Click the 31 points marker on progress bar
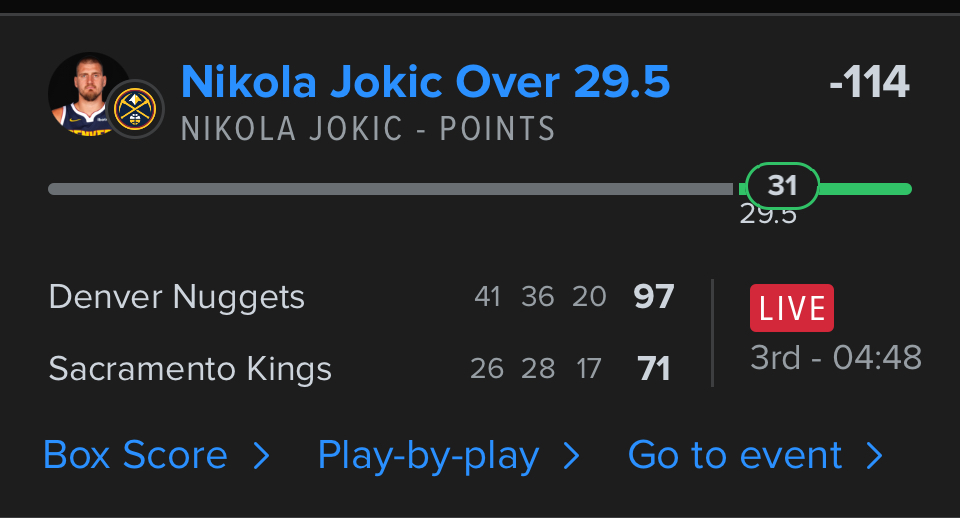 (x=782, y=186)
